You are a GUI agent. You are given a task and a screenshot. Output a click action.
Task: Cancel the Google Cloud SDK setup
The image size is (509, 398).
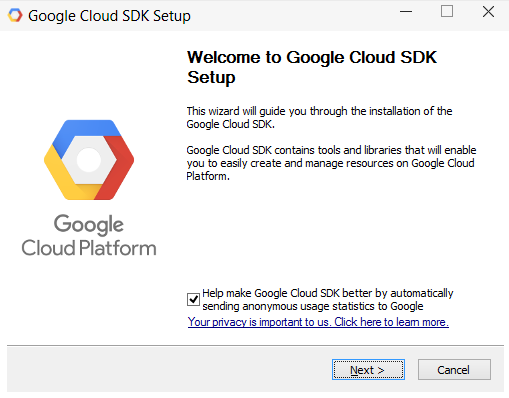tap(454, 369)
